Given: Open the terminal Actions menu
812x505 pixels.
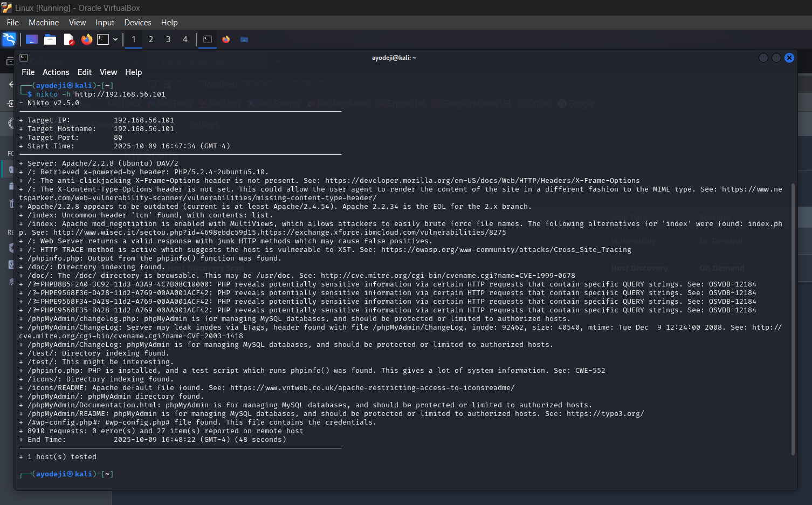Looking at the screenshot, I should [x=56, y=72].
